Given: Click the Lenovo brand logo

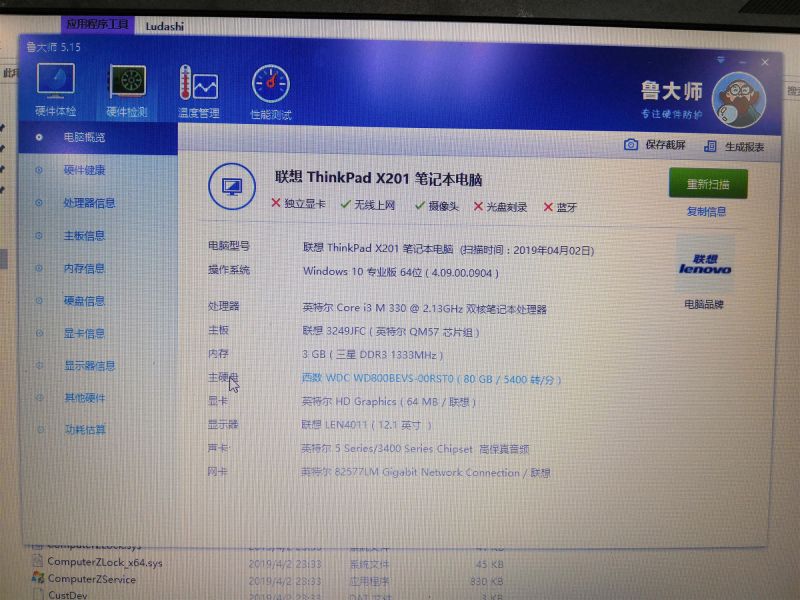Looking at the screenshot, I should [x=705, y=264].
